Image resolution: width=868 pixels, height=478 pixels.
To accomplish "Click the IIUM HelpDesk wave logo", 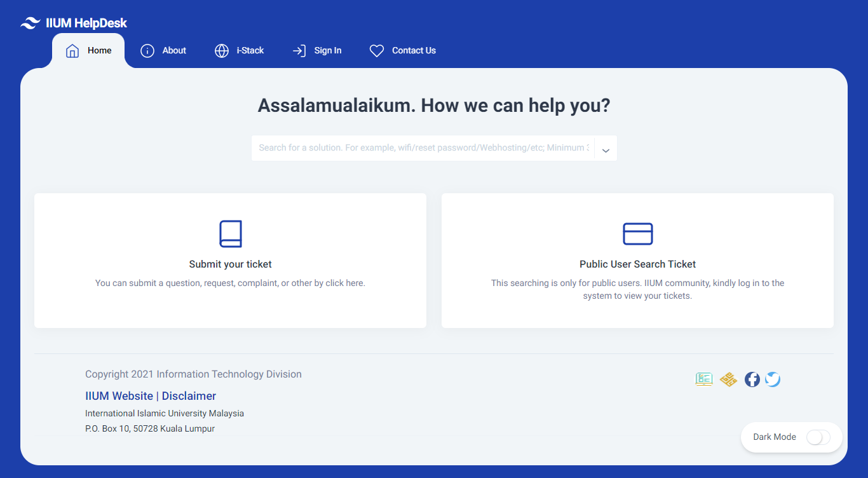I will [31, 24].
